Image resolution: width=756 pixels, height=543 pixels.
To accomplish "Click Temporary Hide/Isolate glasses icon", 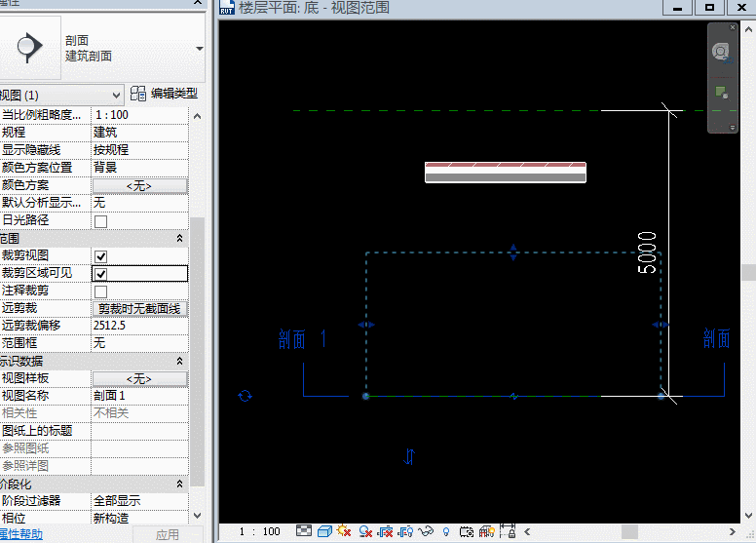I will [x=426, y=531].
